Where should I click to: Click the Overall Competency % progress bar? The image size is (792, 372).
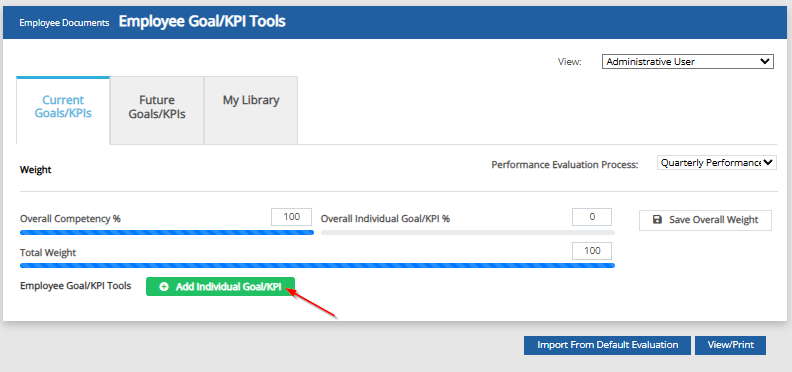pyautogui.click(x=167, y=232)
